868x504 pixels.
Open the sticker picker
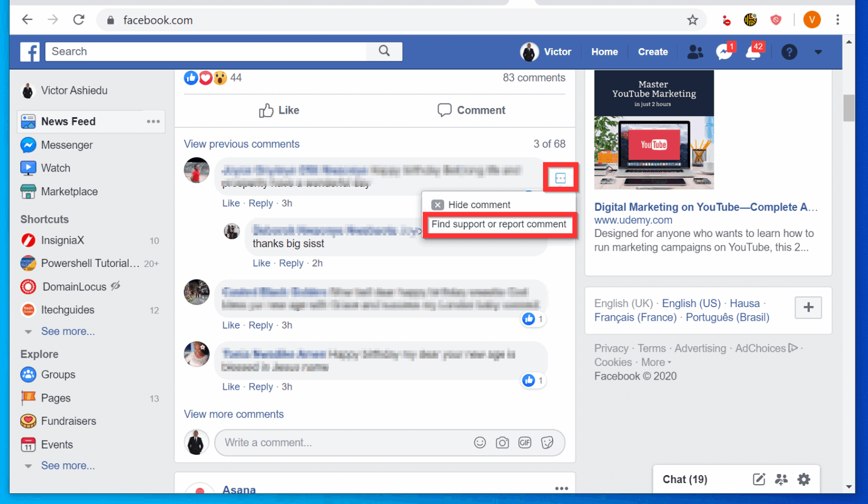click(547, 443)
